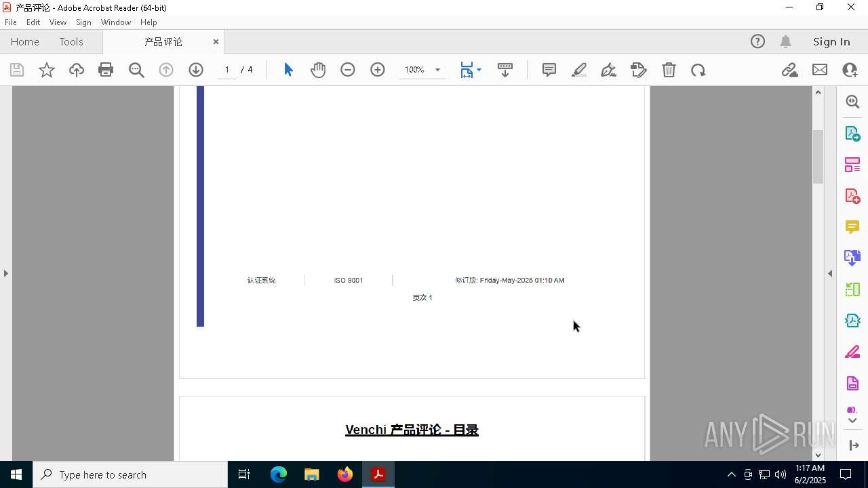Image resolution: width=868 pixels, height=488 pixels.
Task: Choose the Selection arrow tool
Action: click(x=288, y=70)
